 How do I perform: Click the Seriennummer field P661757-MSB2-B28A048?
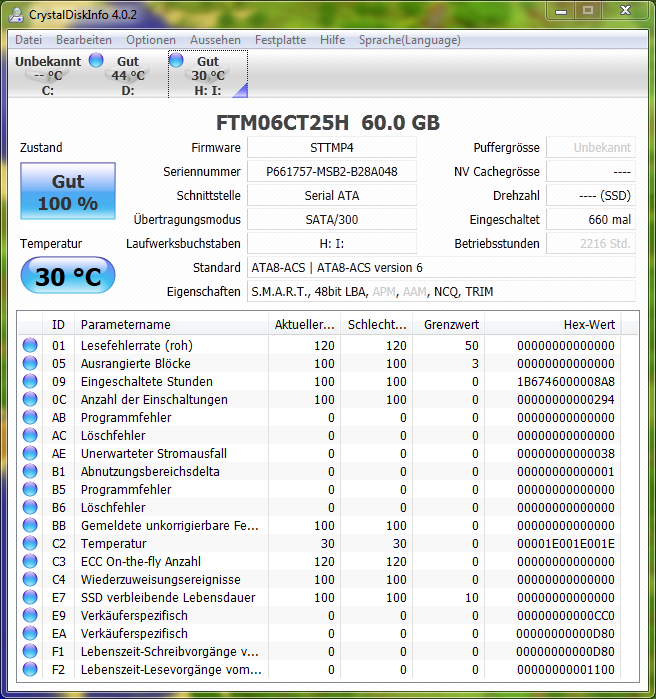pos(332,172)
